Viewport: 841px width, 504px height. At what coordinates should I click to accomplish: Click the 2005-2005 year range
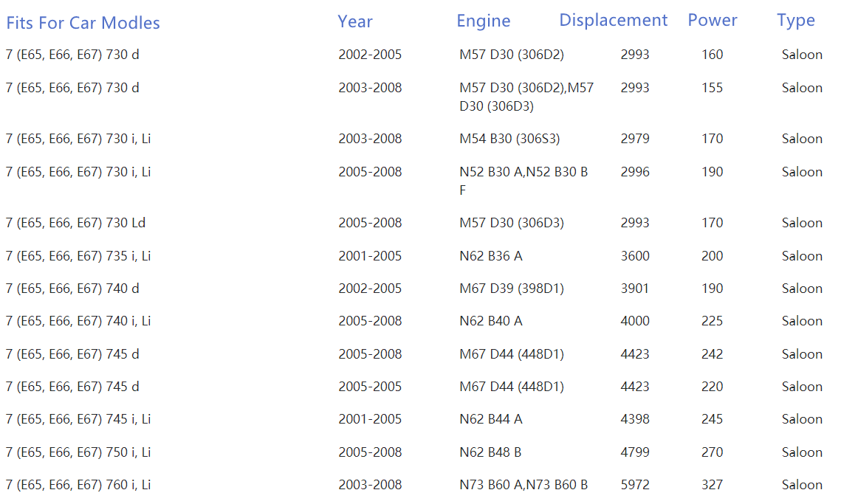[x=370, y=387]
